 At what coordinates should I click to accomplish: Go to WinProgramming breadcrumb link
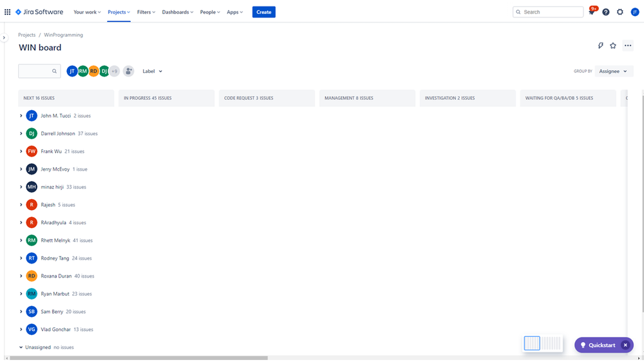pos(63,35)
